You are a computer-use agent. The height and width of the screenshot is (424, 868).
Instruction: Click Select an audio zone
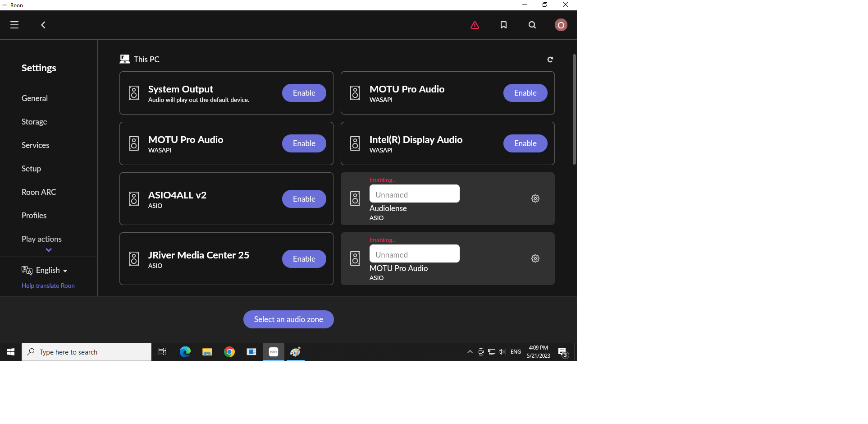click(288, 319)
